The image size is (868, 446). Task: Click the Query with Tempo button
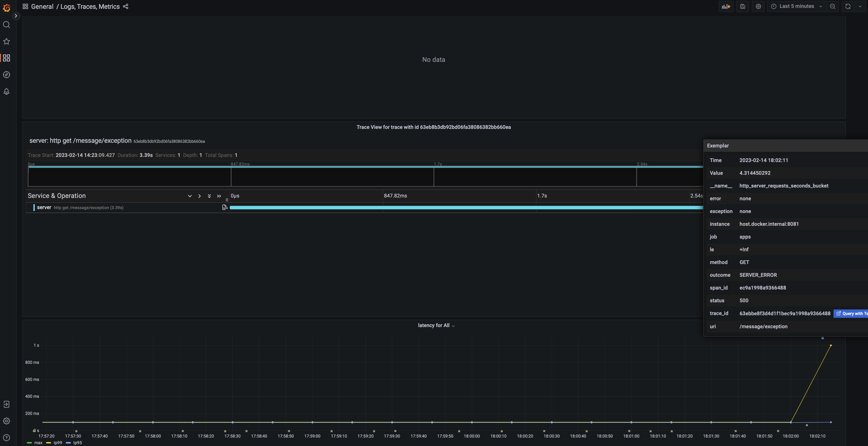pyautogui.click(x=851, y=314)
